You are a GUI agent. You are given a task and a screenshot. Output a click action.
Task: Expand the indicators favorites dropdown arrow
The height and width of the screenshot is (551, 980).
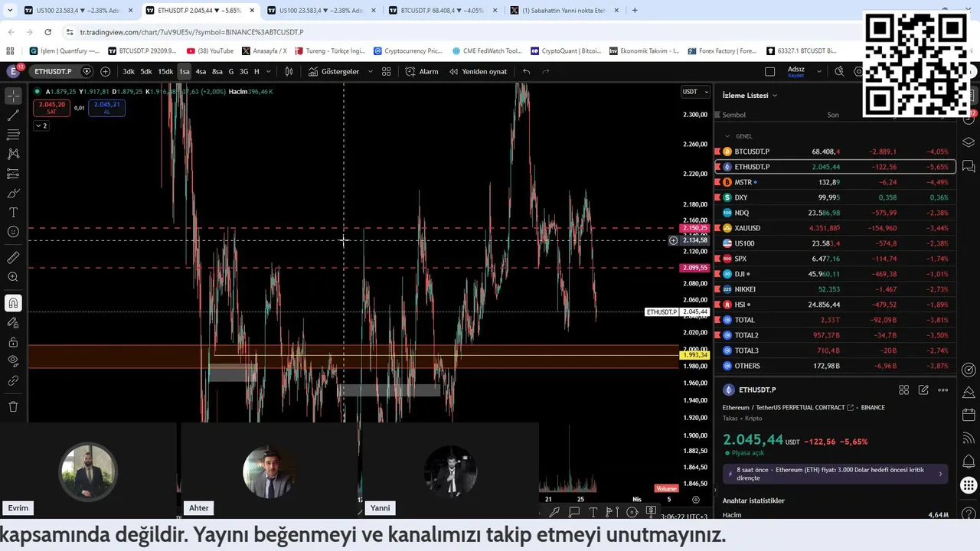pyautogui.click(x=371, y=71)
